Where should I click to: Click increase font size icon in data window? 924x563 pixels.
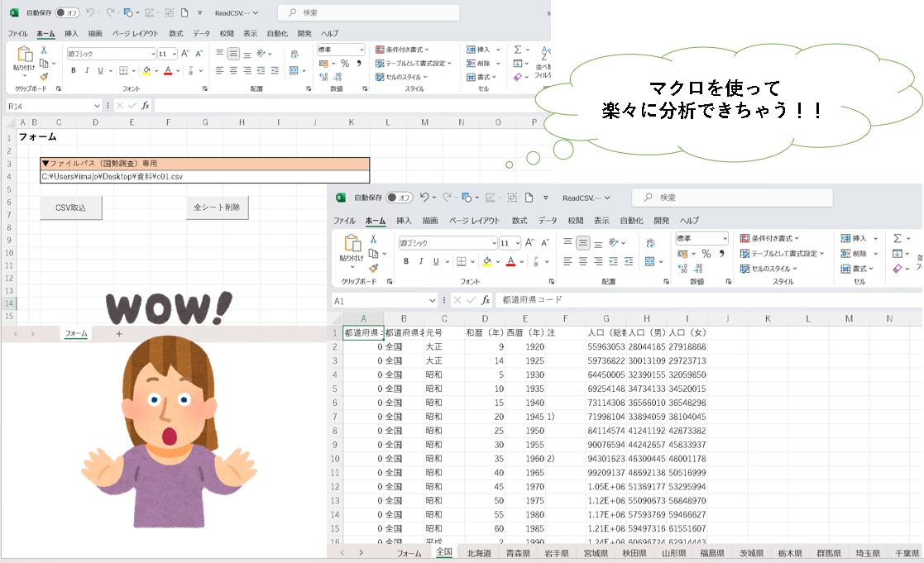coord(529,242)
